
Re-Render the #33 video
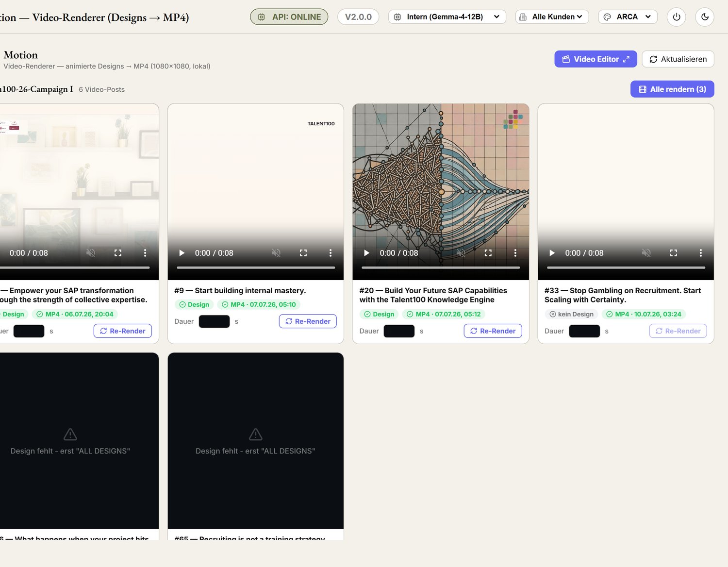tap(678, 331)
